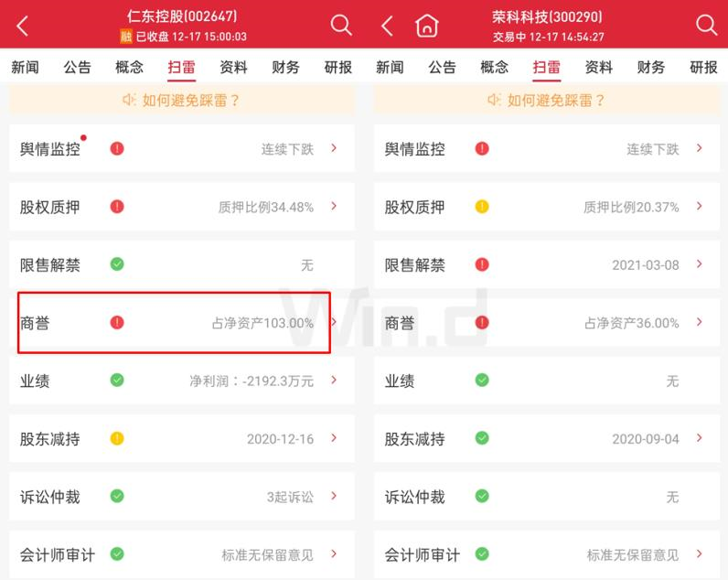Switch to 研报 tab on 荣科科技
728x580 pixels.
coord(703,68)
